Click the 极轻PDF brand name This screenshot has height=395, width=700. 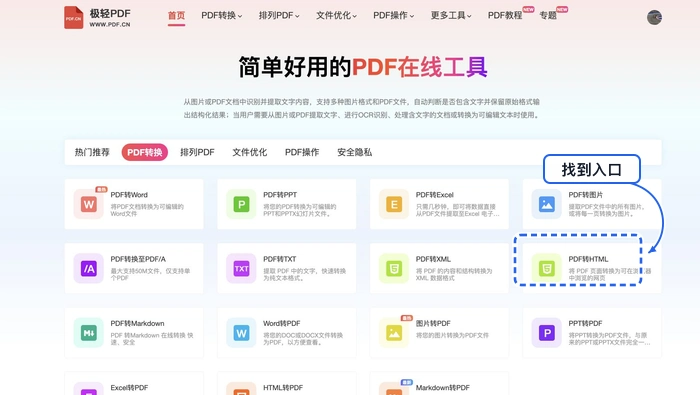click(110, 13)
